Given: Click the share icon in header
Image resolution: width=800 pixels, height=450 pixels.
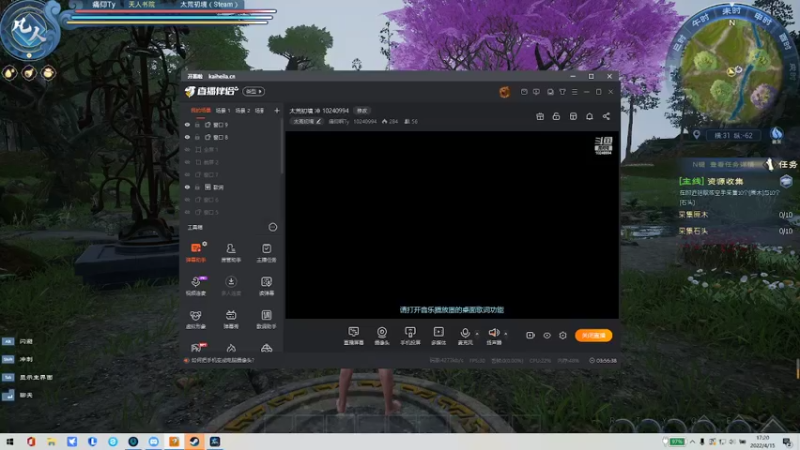Looking at the screenshot, I should click(606, 116).
